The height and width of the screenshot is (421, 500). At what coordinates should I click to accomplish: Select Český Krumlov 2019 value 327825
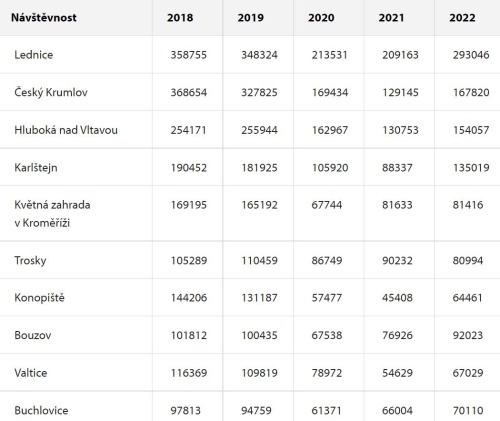259,92
